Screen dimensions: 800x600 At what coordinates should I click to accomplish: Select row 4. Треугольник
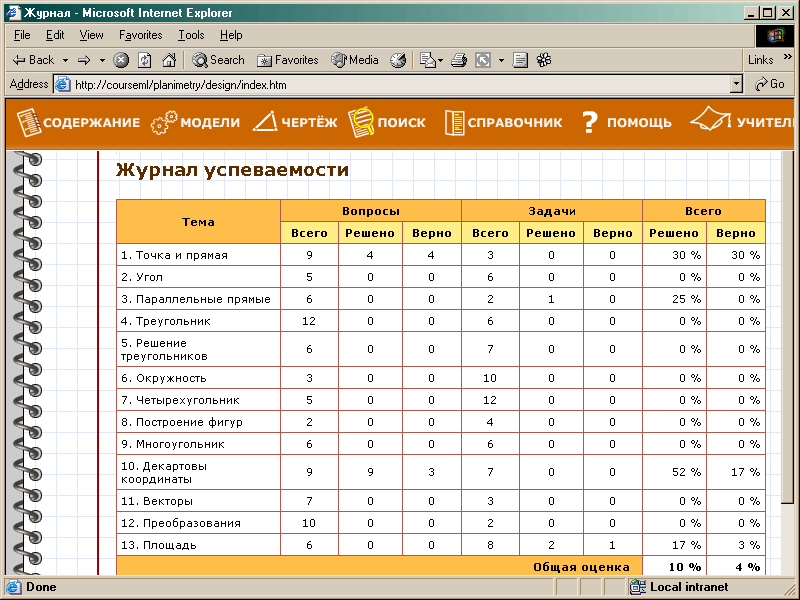click(441, 320)
